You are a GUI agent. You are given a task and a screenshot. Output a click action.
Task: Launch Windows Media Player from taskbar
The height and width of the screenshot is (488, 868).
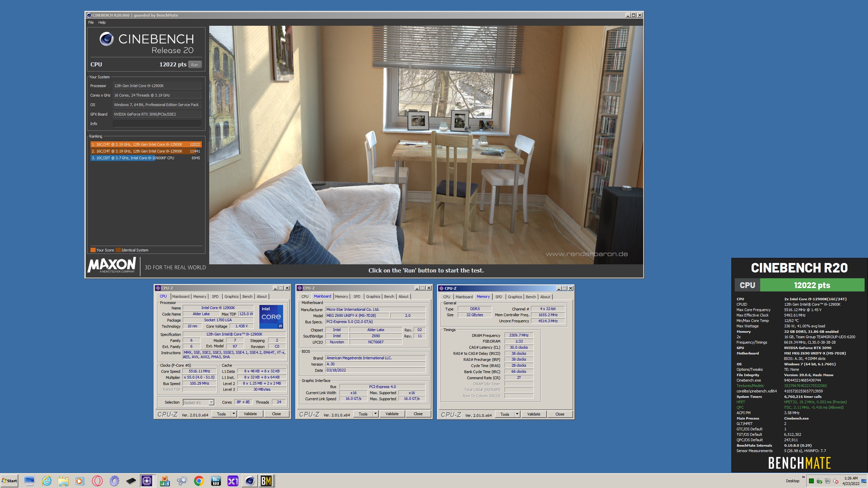pyautogui.click(x=80, y=481)
